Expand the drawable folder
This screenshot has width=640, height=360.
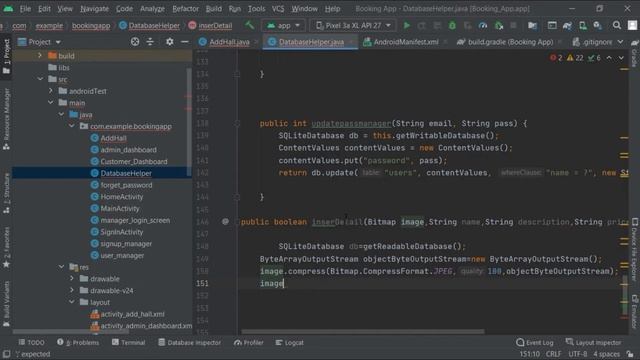[x=72, y=278]
